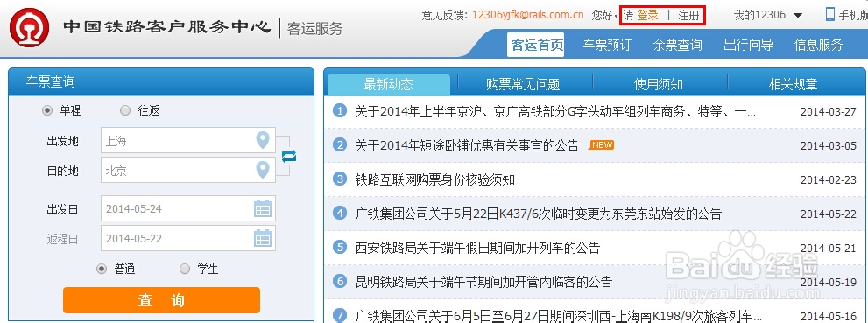868x323 pixels.
Task: Open 车票预订 navigation item
Action: point(607,45)
